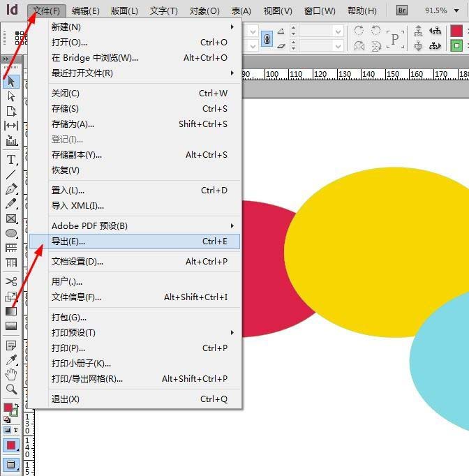Select the Pen tool
The image size is (469, 476).
click(x=11, y=189)
